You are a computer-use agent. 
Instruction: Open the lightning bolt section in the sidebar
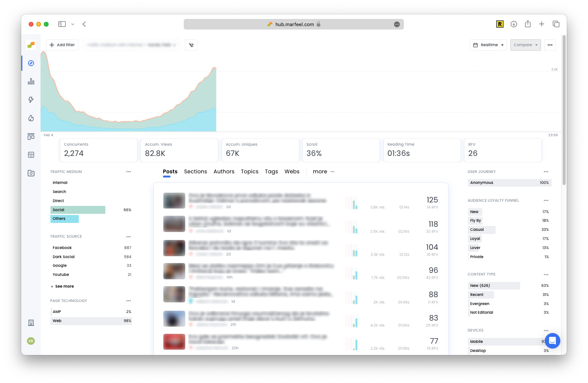(x=31, y=100)
